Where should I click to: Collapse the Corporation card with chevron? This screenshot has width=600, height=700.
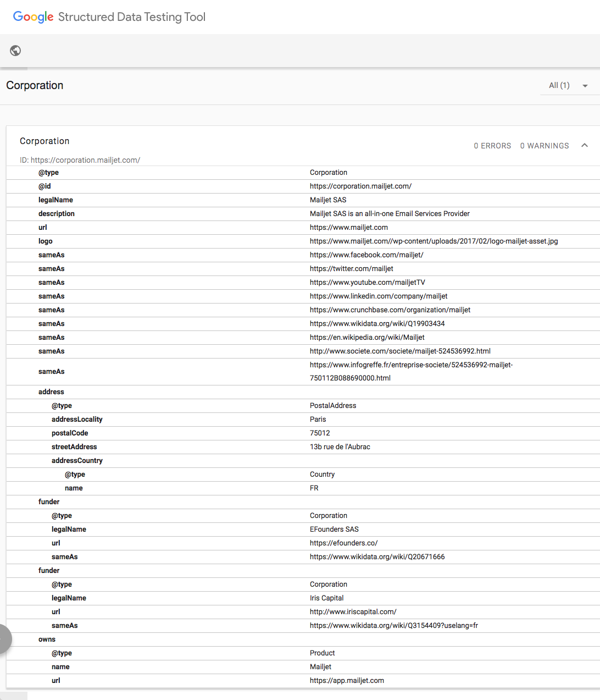point(585,145)
